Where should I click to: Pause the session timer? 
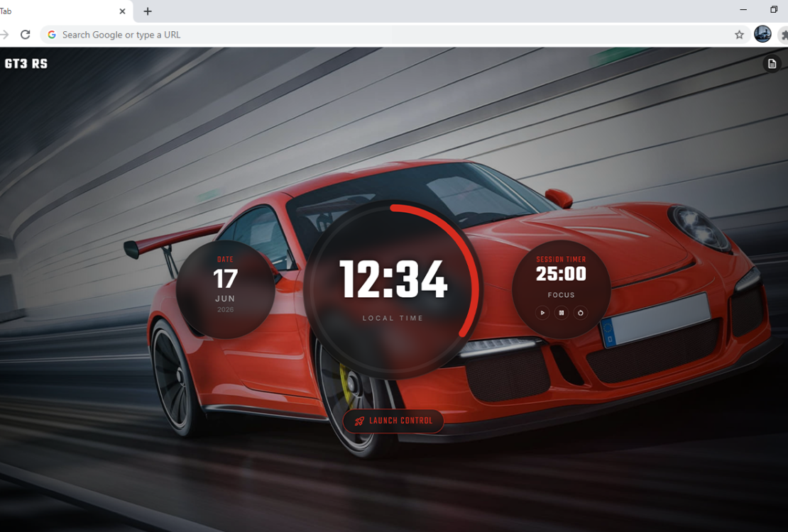pyautogui.click(x=562, y=313)
